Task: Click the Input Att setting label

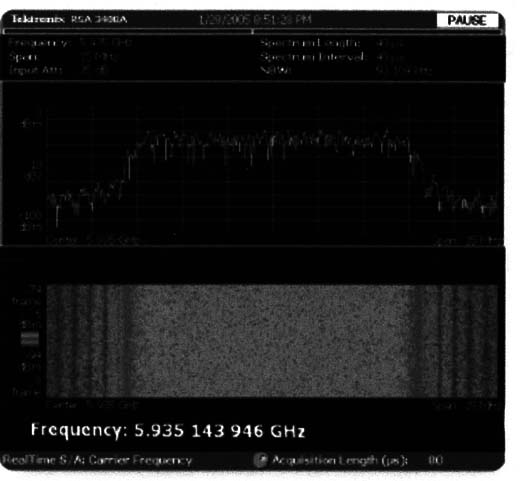Action: [35, 70]
